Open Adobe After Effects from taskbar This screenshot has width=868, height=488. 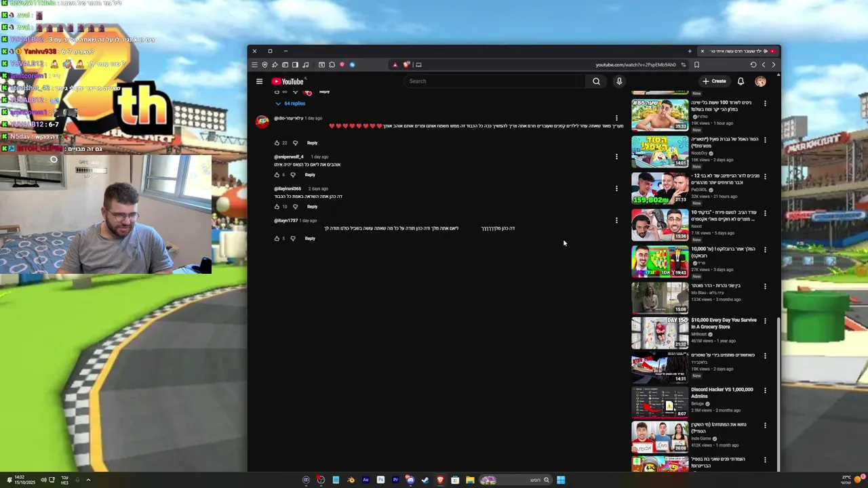click(366, 480)
